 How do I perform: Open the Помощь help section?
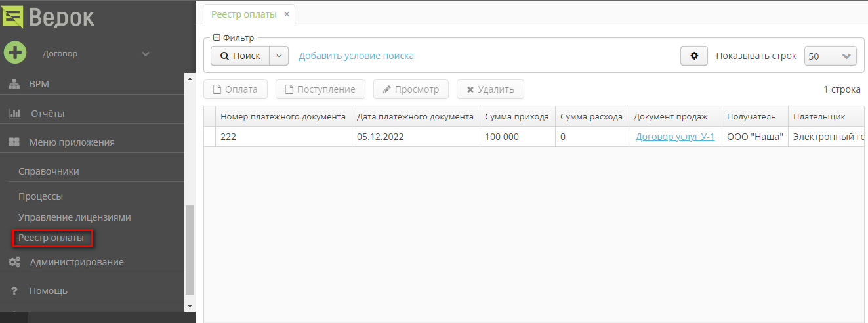point(48,291)
